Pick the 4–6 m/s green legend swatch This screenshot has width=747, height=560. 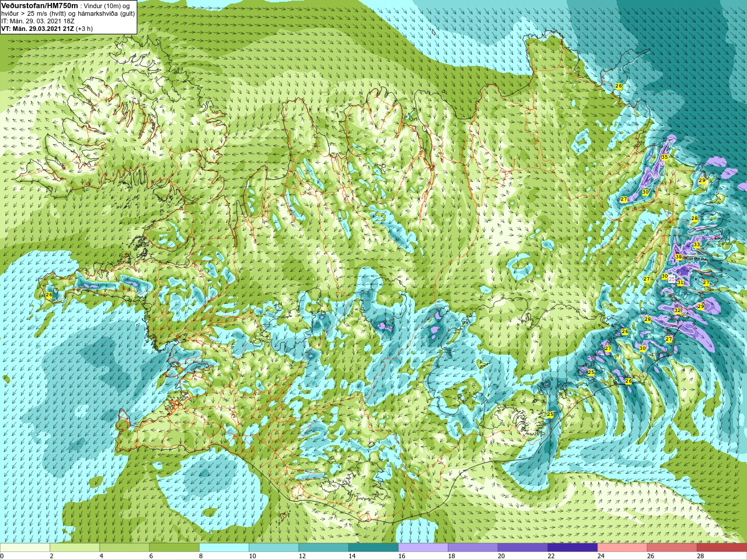click(x=124, y=548)
